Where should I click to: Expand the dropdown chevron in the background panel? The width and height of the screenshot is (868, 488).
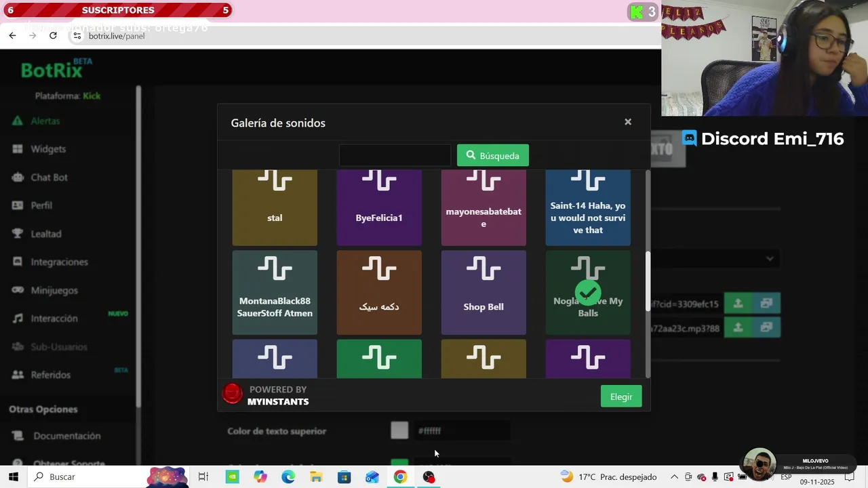tap(770, 258)
